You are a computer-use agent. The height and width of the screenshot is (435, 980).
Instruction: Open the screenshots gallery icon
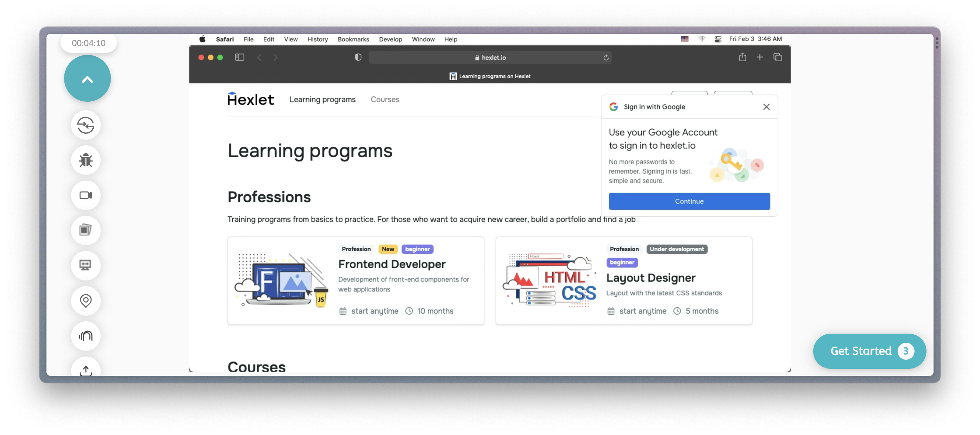[86, 230]
